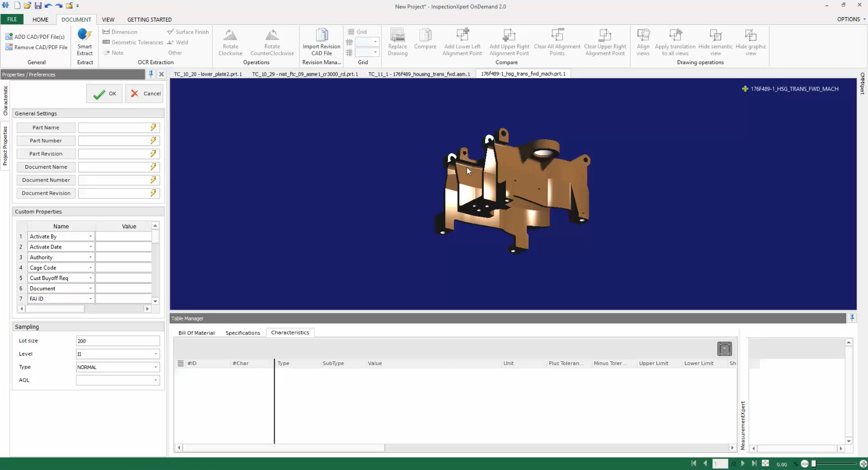The width and height of the screenshot is (868, 470).
Task: Switch to the VIEW ribbon tab
Action: coord(108,19)
